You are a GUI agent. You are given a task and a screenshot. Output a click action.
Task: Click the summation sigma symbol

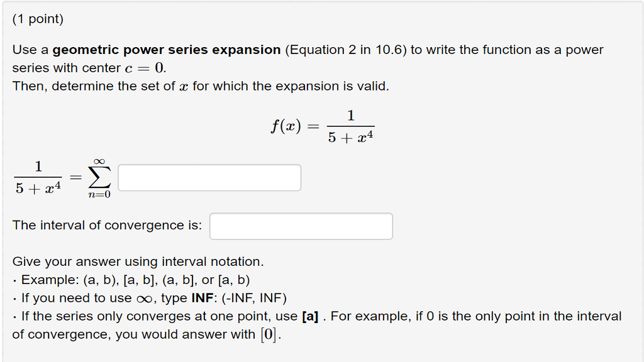coord(99,177)
